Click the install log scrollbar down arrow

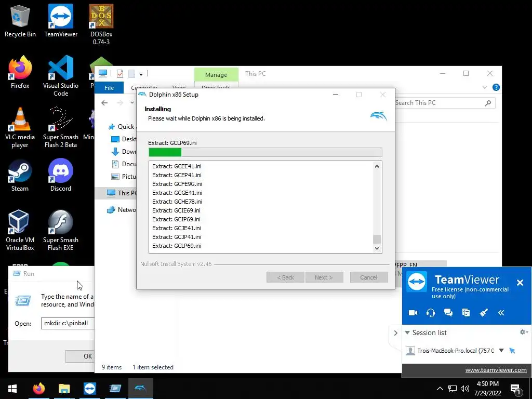(377, 248)
